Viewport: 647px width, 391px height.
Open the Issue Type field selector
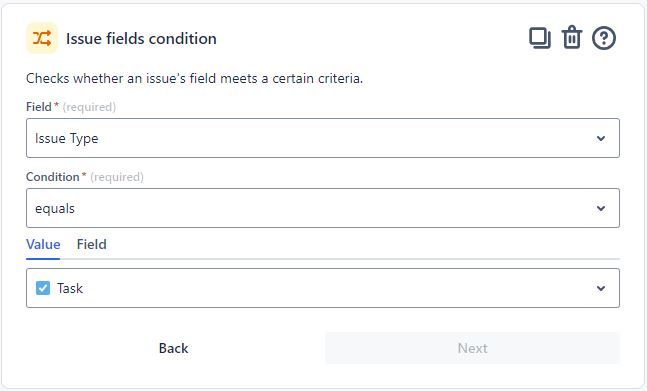323,138
